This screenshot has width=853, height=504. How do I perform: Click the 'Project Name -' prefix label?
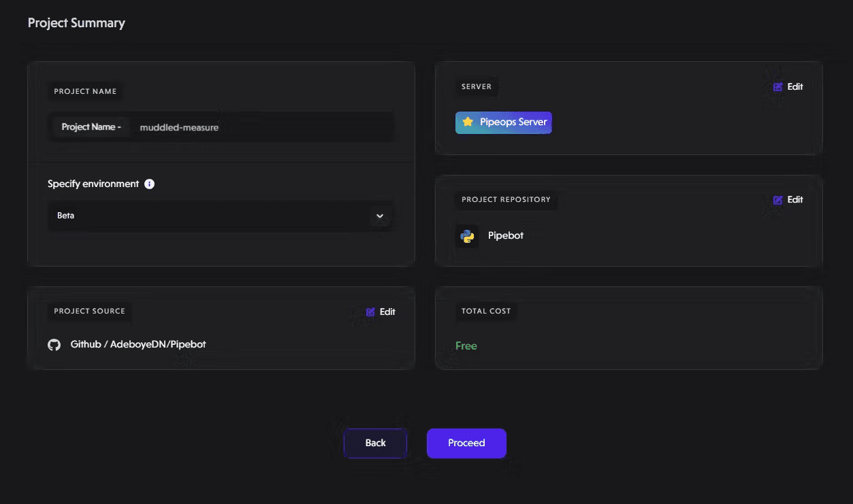point(91,127)
